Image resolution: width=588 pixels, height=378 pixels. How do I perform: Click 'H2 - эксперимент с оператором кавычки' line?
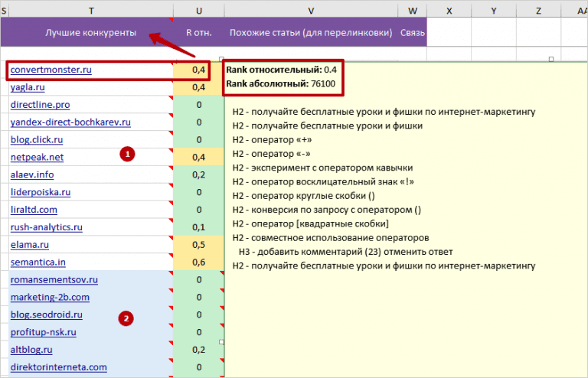click(x=322, y=168)
